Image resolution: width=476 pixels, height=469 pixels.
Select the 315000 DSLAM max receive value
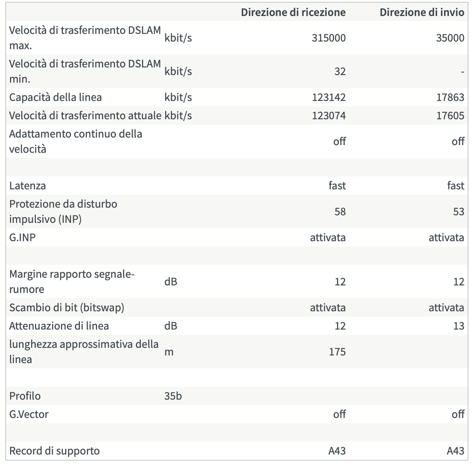329,38
